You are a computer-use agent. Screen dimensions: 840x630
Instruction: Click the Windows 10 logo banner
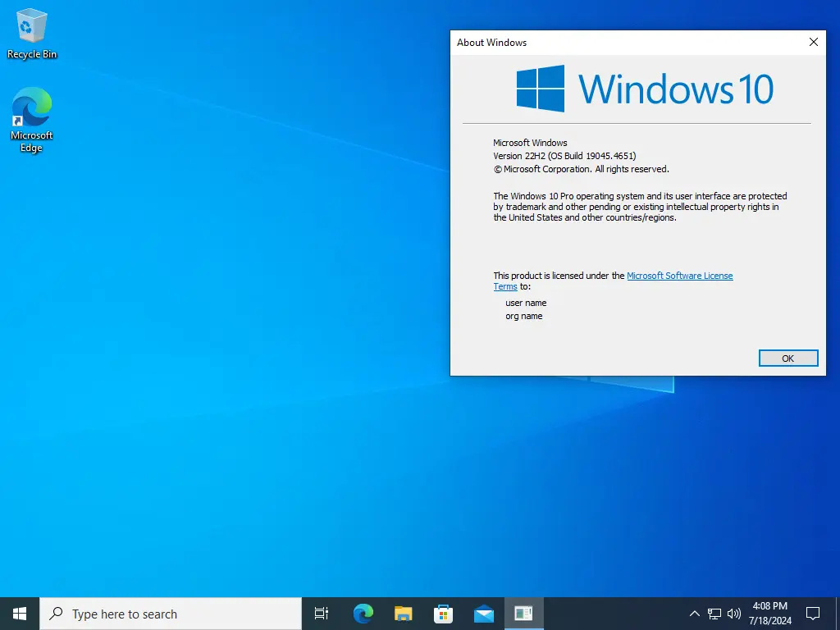645,89
